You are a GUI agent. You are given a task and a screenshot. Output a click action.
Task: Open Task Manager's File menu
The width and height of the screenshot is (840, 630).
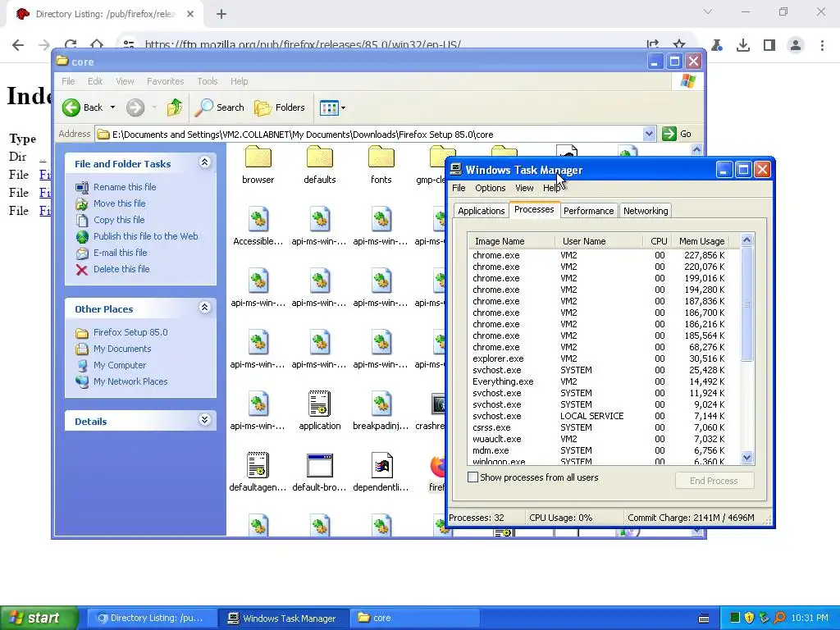tap(459, 188)
